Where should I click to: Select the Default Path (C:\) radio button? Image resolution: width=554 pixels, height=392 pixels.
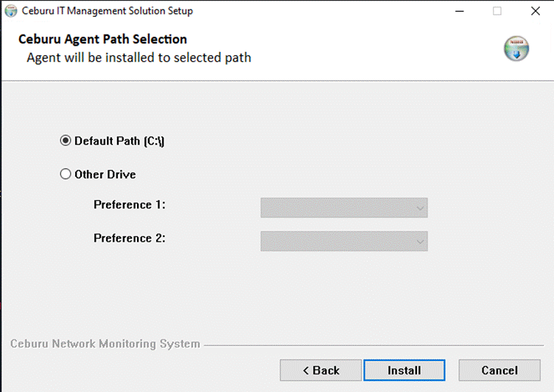[66, 141]
